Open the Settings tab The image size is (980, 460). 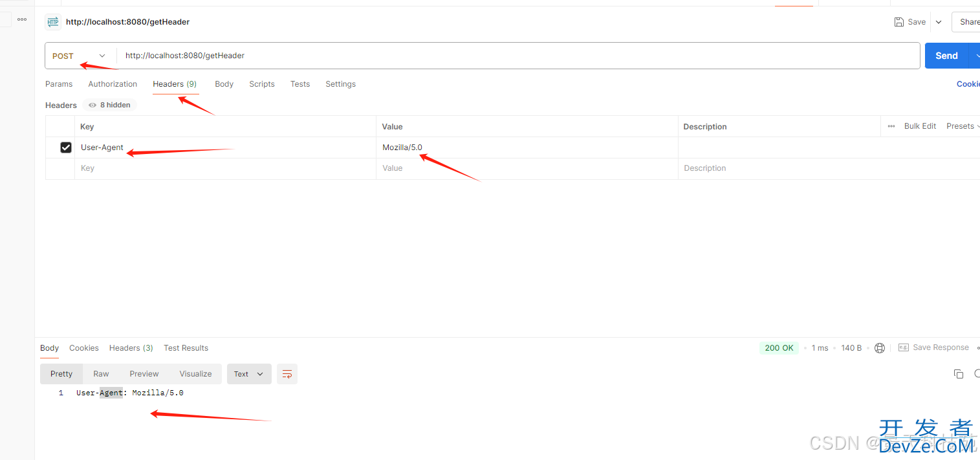[x=341, y=84]
